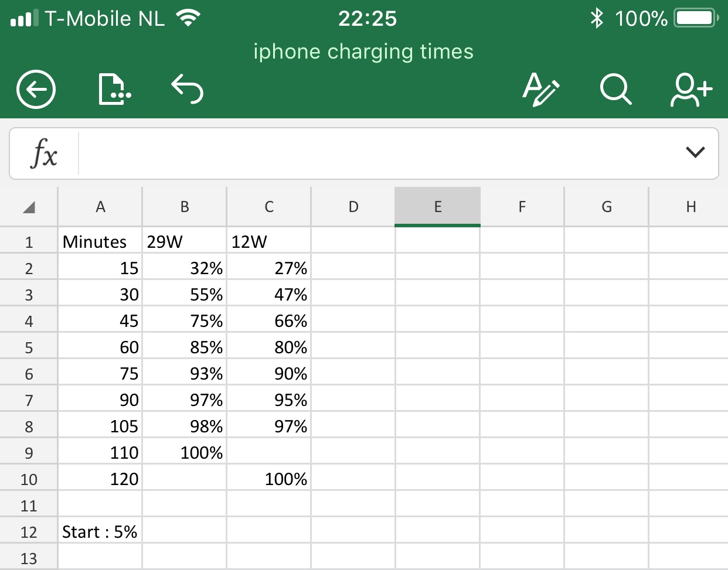The height and width of the screenshot is (570, 728).
Task: Tap the battery icon in status bar
Action: click(x=696, y=18)
